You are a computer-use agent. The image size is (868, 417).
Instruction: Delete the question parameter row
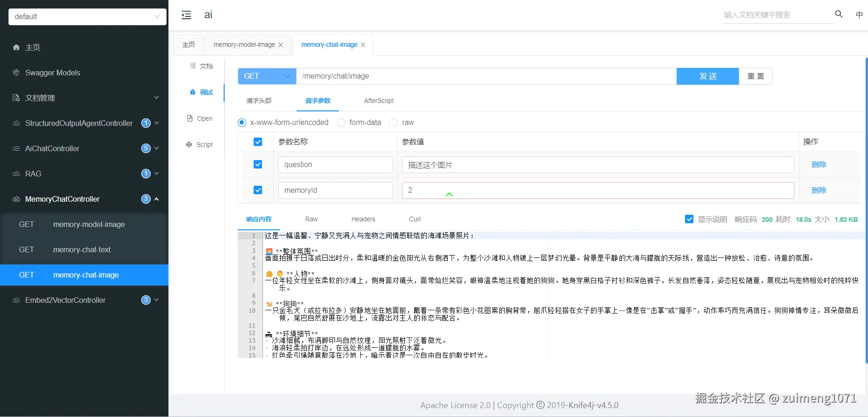point(819,164)
